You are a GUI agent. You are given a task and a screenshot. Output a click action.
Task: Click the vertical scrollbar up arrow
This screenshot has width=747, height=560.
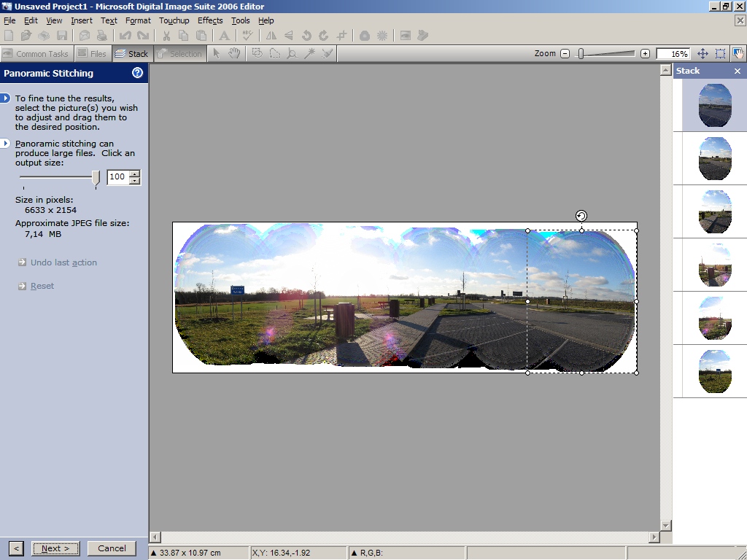[x=666, y=70]
